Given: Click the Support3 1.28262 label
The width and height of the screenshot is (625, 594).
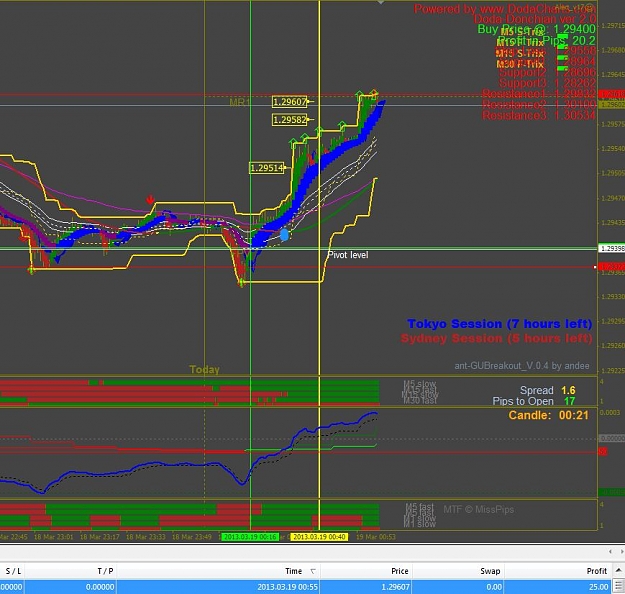Looking at the screenshot, I should 547,83.
